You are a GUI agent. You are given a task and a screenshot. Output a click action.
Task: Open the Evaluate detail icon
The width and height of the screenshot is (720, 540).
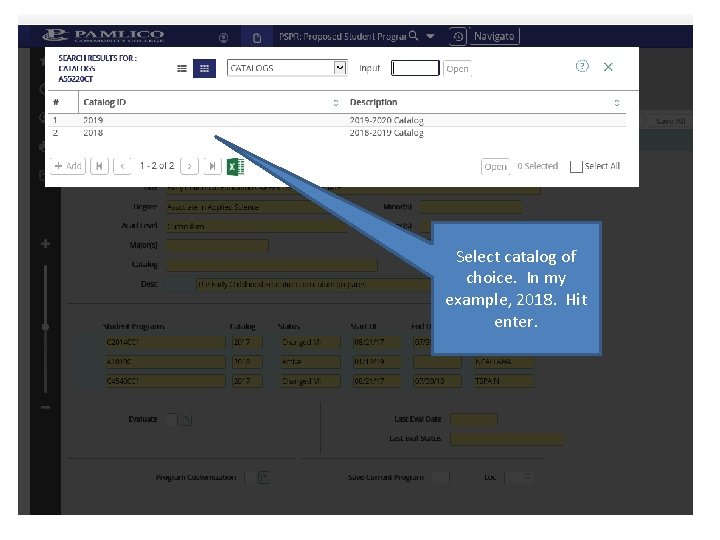186,420
